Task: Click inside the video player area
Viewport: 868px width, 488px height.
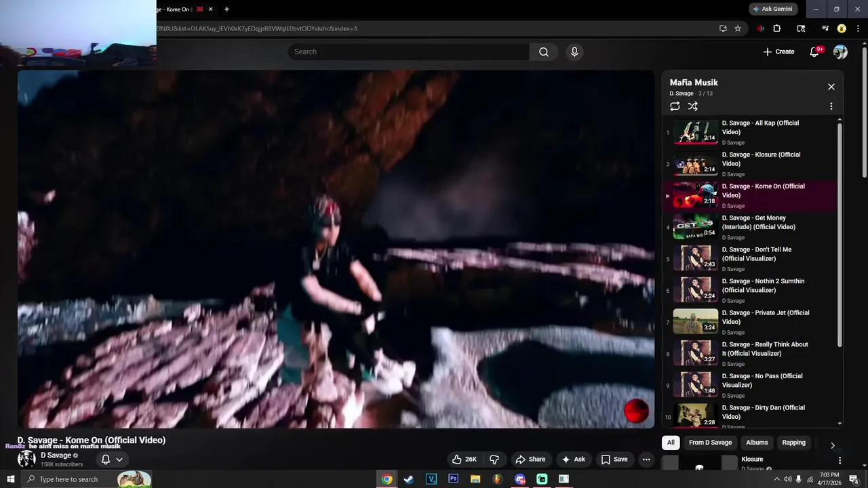Action: pos(336,249)
